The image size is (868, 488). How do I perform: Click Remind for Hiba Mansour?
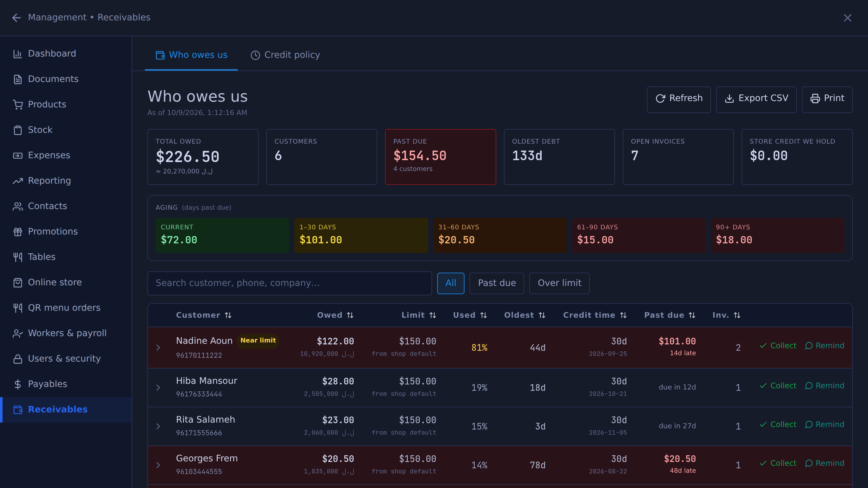click(824, 386)
